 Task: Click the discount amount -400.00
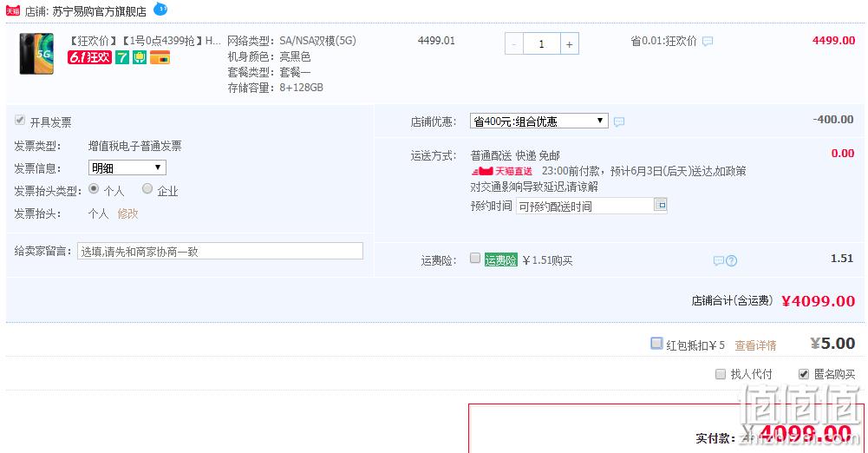coord(833,120)
